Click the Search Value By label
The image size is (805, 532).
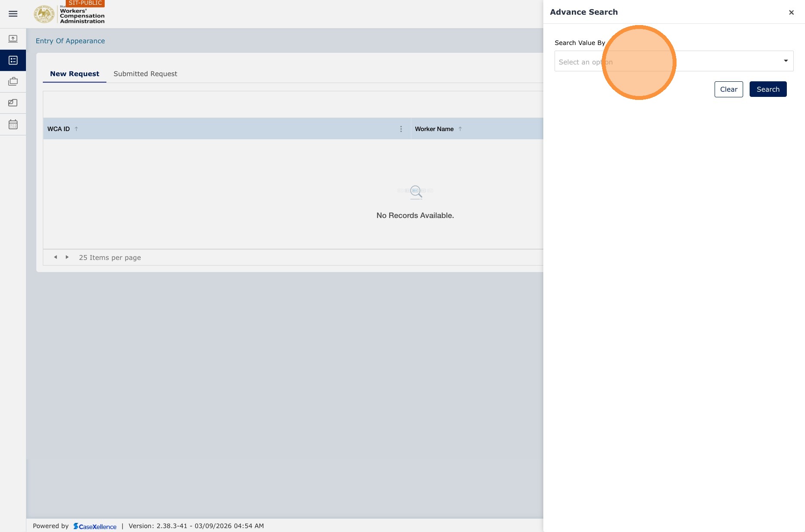(580, 43)
